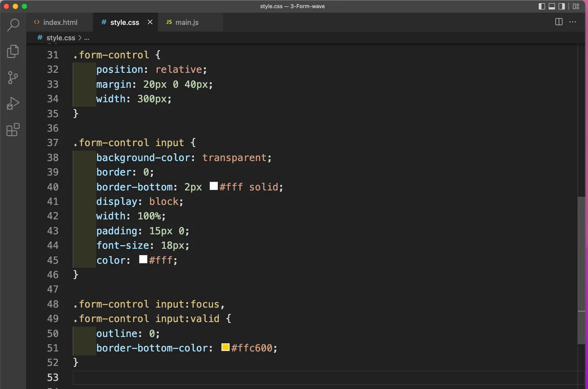Open the Source Control view
Image resolution: width=588 pixels, height=389 pixels.
click(x=13, y=78)
